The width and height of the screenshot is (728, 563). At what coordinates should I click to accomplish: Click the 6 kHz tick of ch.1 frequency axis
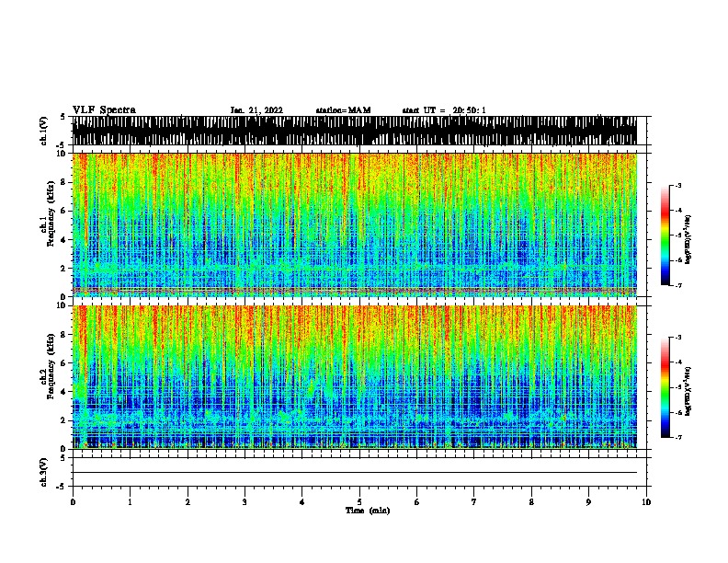pyautogui.click(x=64, y=211)
